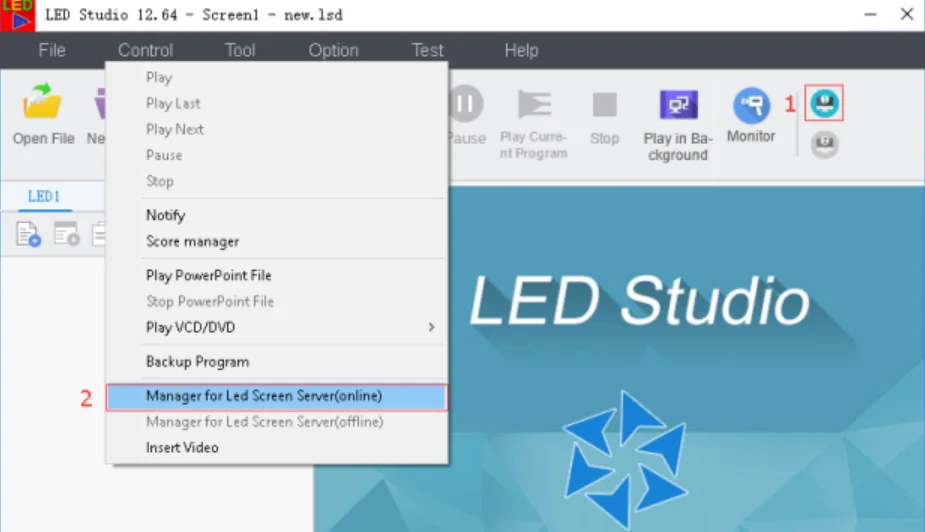Click the teal screen server icon in red box
925x532 pixels.
click(x=824, y=103)
